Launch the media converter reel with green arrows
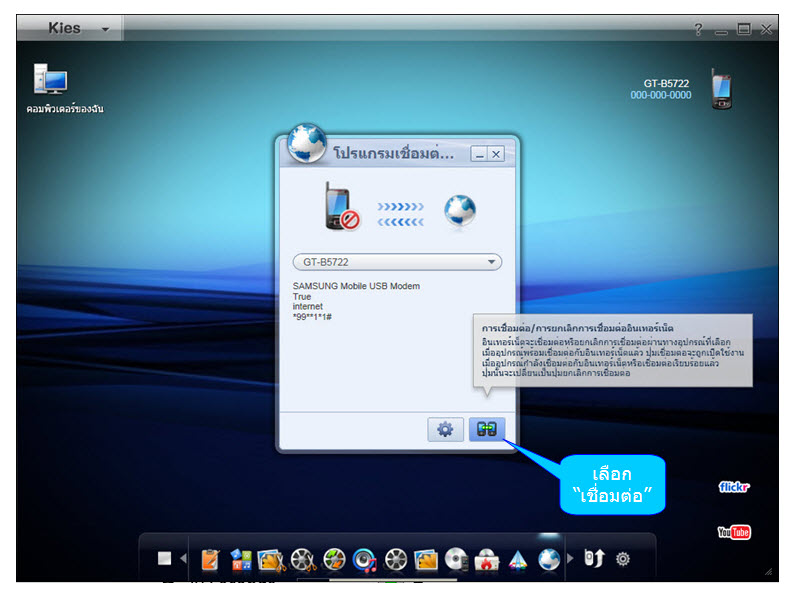The image size is (802, 601). coord(335,559)
